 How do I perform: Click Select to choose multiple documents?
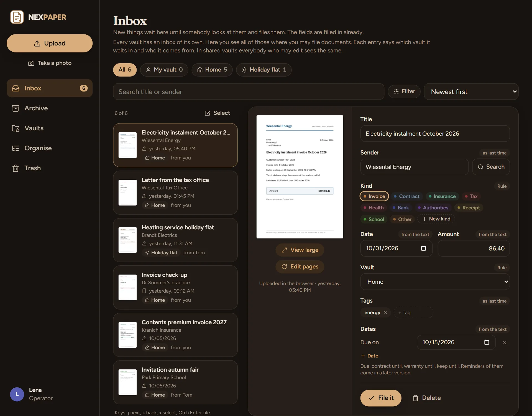(218, 113)
